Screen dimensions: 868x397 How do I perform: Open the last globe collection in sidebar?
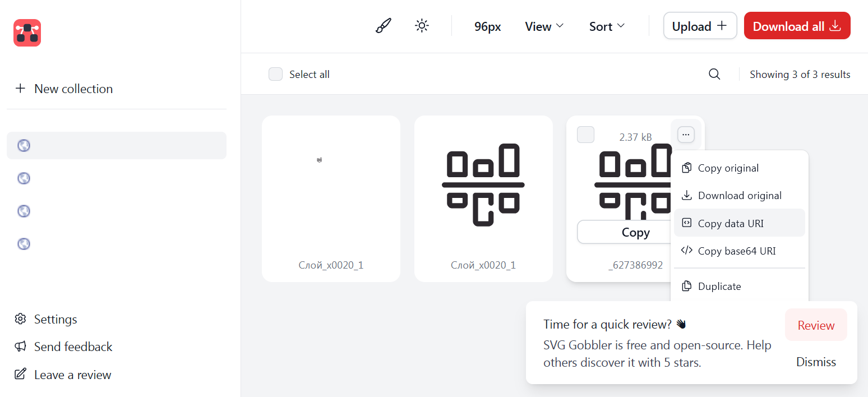24,244
